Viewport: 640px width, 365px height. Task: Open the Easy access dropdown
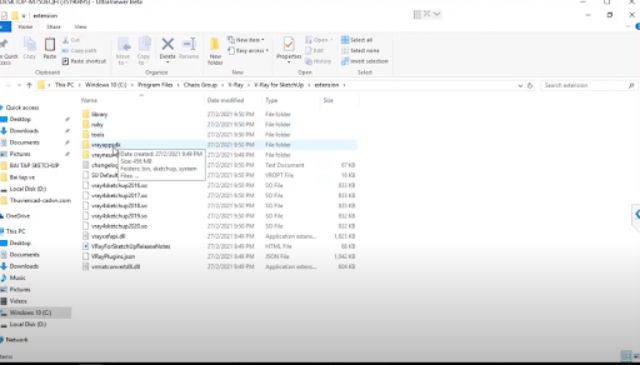248,51
